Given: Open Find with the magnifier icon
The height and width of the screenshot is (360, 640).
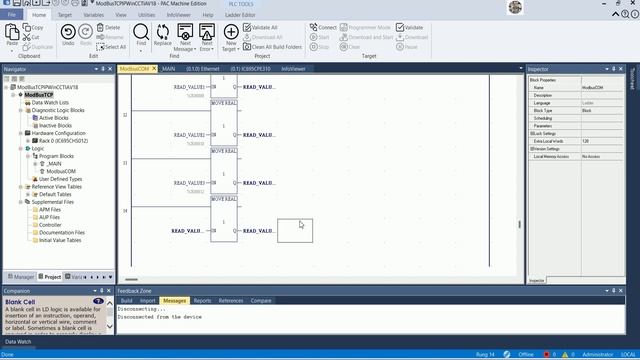Looking at the screenshot, I should (141, 31).
